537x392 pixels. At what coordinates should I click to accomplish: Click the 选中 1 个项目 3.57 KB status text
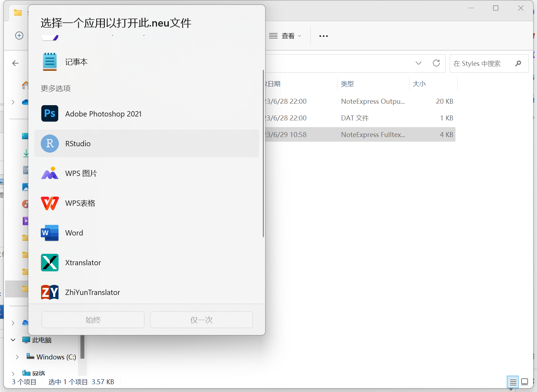(x=81, y=382)
